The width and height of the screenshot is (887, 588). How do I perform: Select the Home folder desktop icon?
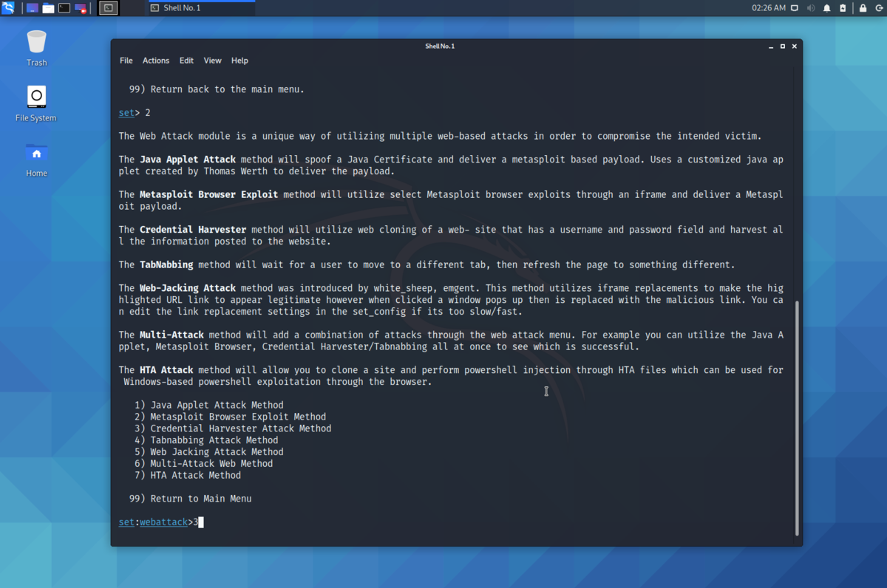coord(36,159)
